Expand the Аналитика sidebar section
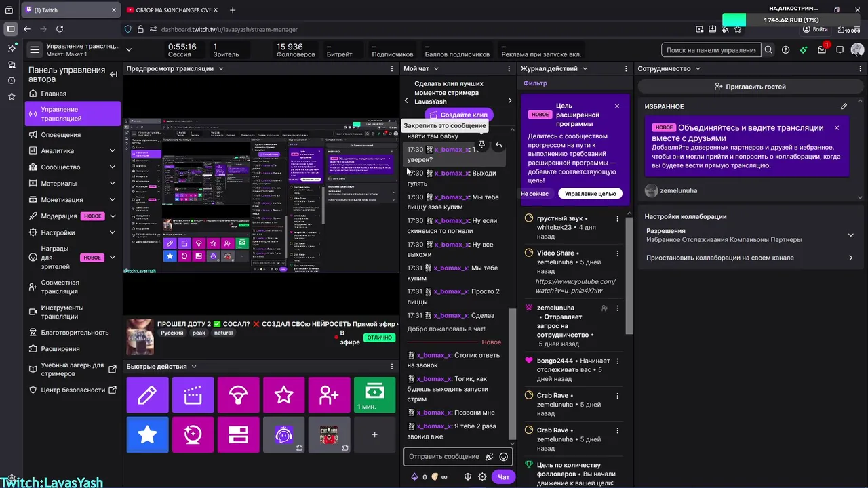Viewport: 868px width, 488px height. tap(113, 151)
